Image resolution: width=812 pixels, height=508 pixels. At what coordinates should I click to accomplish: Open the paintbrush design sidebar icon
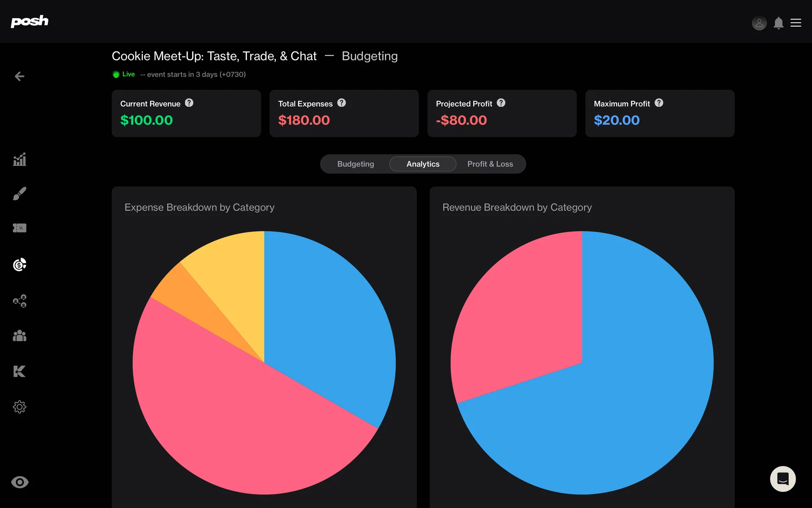[19, 193]
